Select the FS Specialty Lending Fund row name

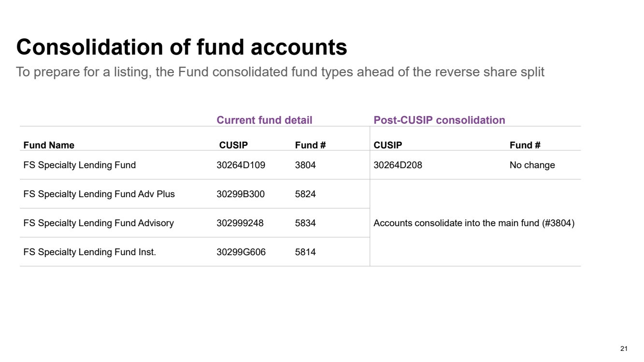(80, 165)
